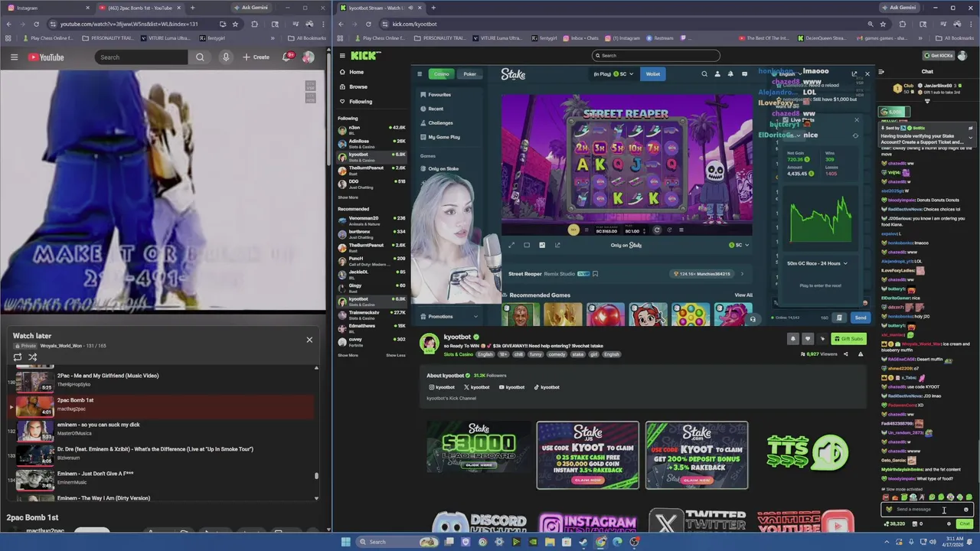Grab the Watch later playlist scrollbar thumb
This screenshot has height=551, width=980.
[316, 476]
